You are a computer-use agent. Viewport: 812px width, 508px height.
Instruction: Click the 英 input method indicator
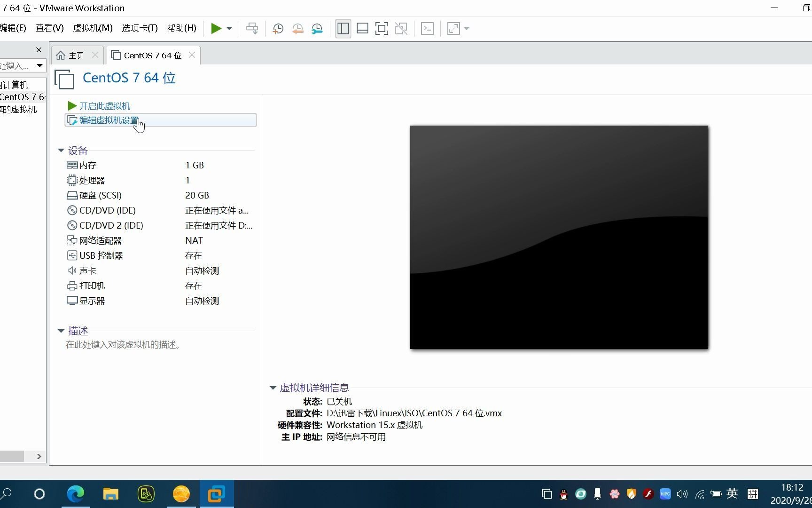(732, 493)
